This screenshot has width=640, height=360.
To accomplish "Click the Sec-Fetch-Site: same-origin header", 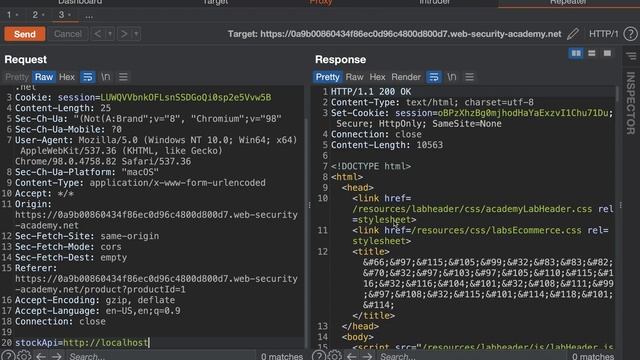I will click(87, 236).
